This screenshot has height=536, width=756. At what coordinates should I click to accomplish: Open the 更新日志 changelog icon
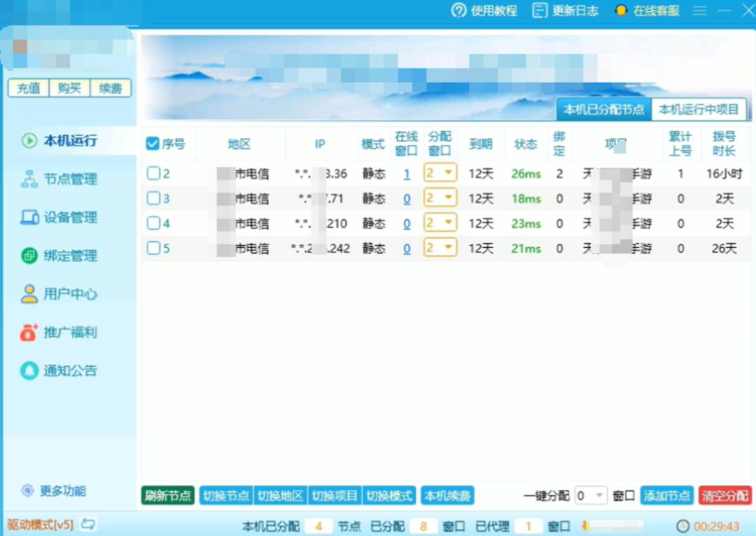pos(540,10)
